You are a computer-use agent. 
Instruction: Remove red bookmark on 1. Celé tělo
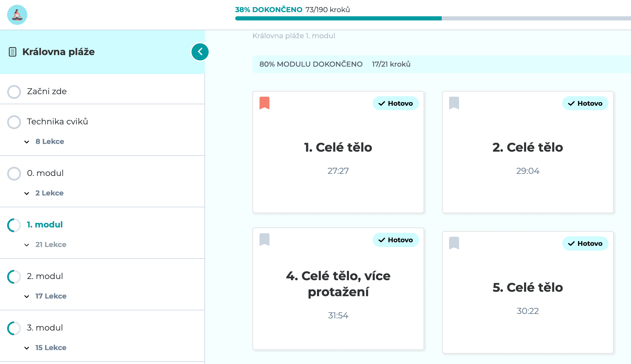(264, 103)
